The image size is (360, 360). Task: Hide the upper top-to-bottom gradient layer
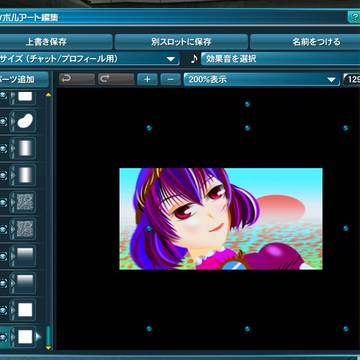[x=3, y=256]
